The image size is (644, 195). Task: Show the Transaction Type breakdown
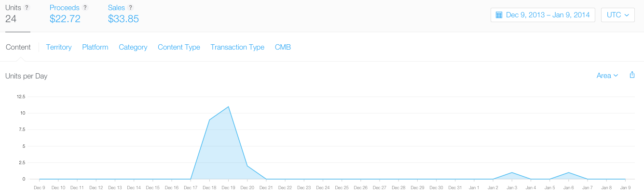(x=237, y=47)
